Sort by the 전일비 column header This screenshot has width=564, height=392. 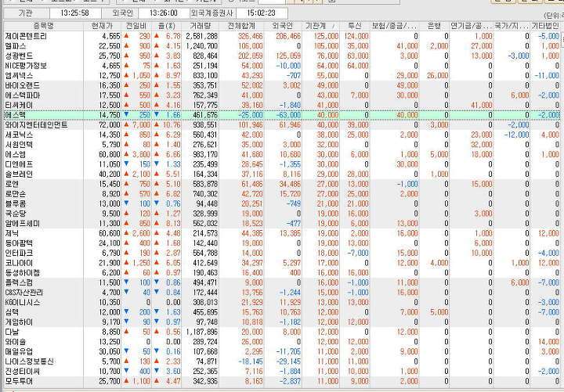click(x=136, y=26)
